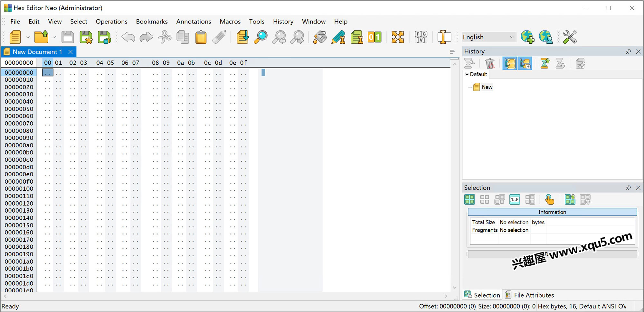Click the Information header bar
This screenshot has height=312, width=644.
click(x=552, y=212)
